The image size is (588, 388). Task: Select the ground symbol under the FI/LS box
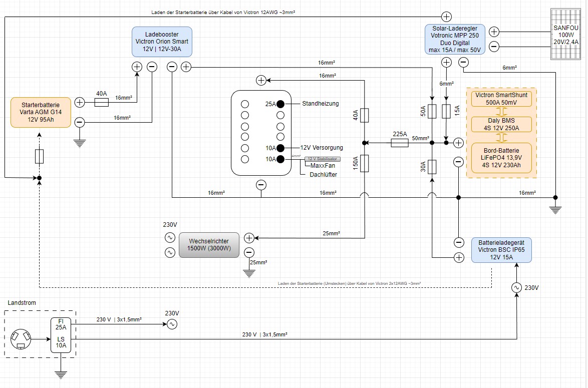point(61,375)
